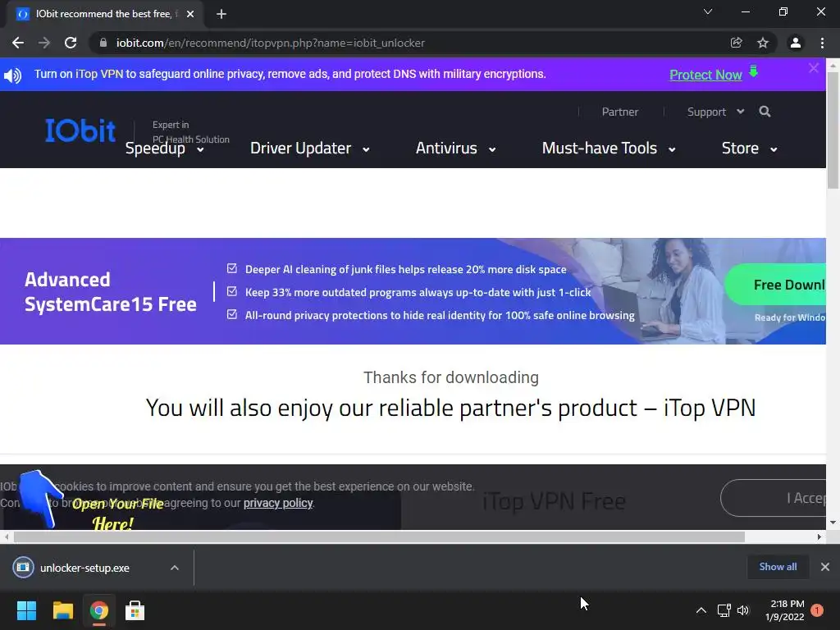View site security lock info
The width and height of the screenshot is (840, 630).
pos(103,43)
